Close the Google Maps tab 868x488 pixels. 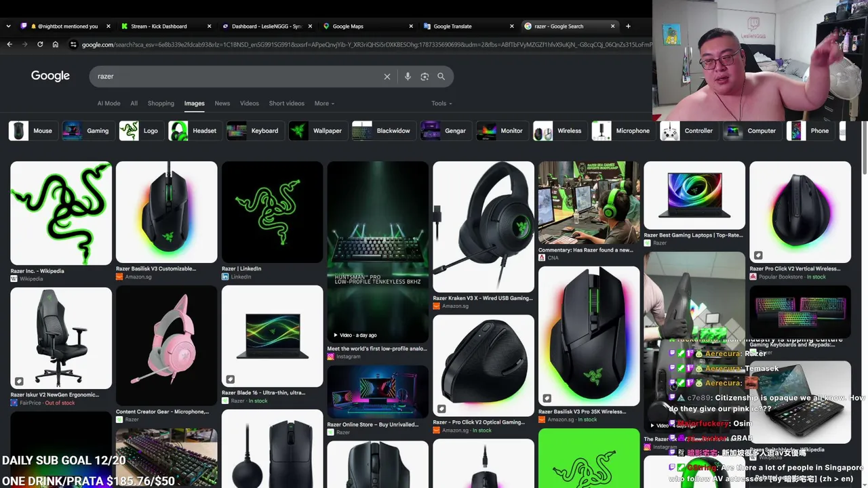coord(411,26)
